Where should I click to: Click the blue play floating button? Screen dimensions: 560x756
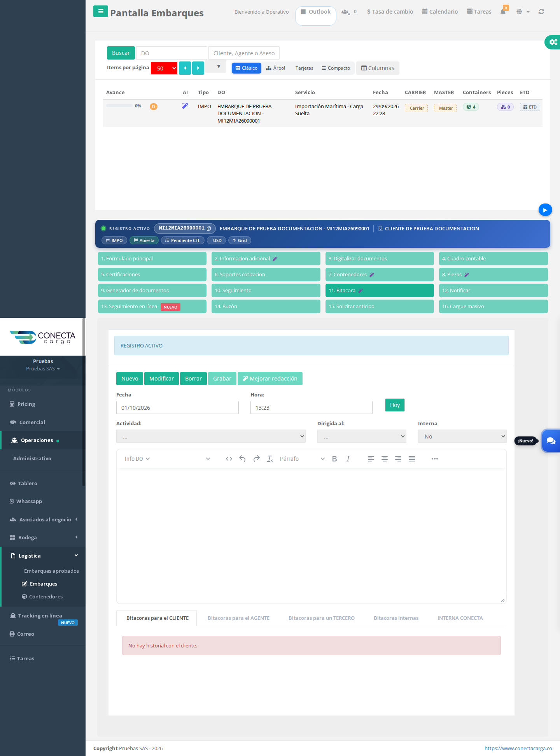[x=545, y=210]
